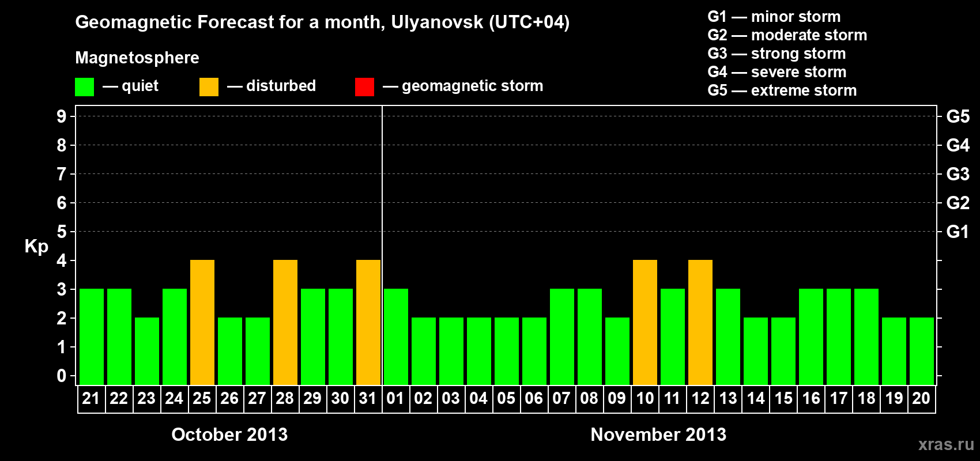
Task: Click date label 05 on the axis
Action: click(506, 398)
